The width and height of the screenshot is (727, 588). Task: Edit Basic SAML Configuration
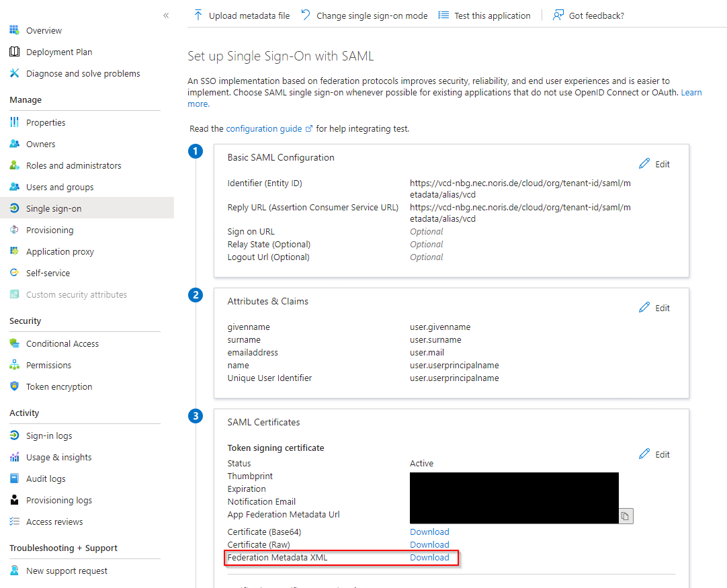tap(654, 164)
